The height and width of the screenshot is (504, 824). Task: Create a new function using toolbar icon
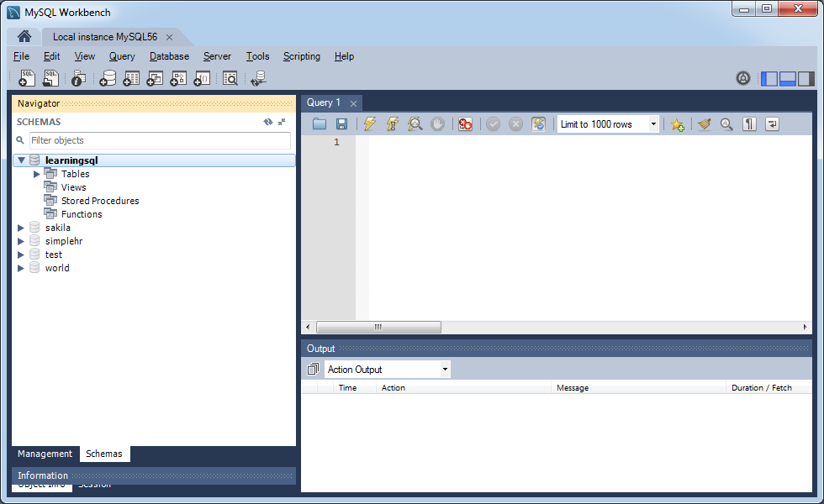(203, 78)
